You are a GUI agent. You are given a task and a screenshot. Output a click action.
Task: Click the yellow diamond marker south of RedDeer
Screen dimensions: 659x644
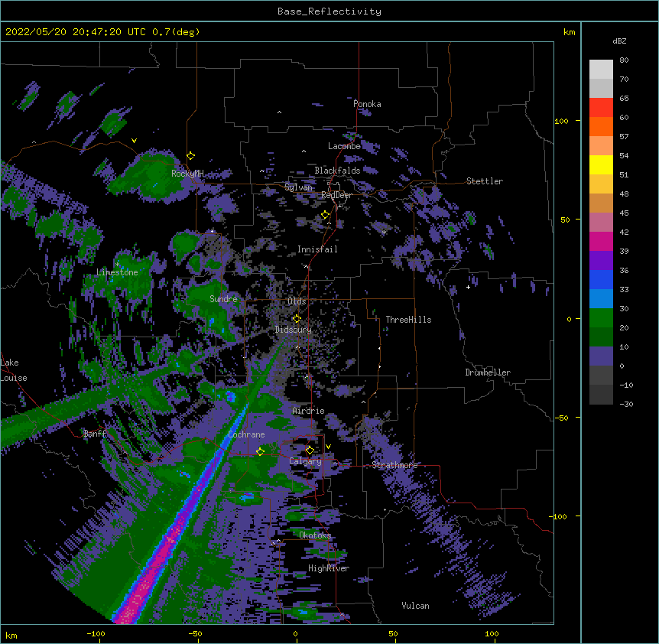[326, 215]
